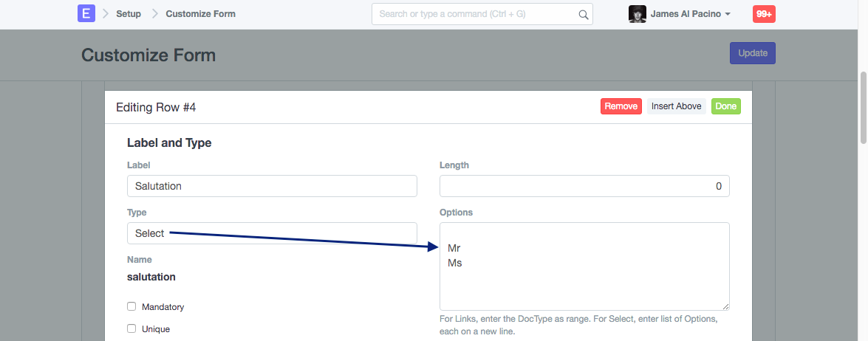The image size is (868, 341).
Task: Click the ERPNext E logo icon
Action: point(86,13)
